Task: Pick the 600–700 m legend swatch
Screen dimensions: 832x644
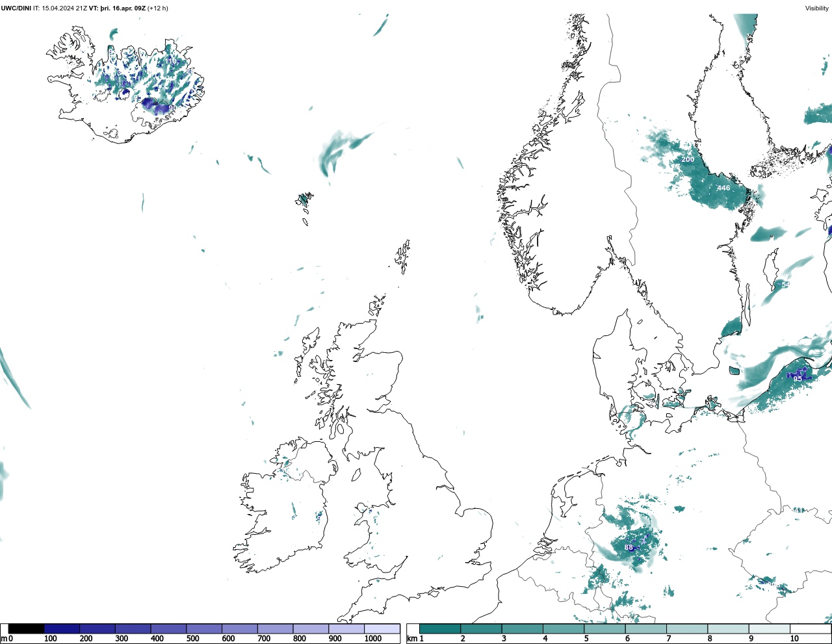Action: click(x=240, y=629)
